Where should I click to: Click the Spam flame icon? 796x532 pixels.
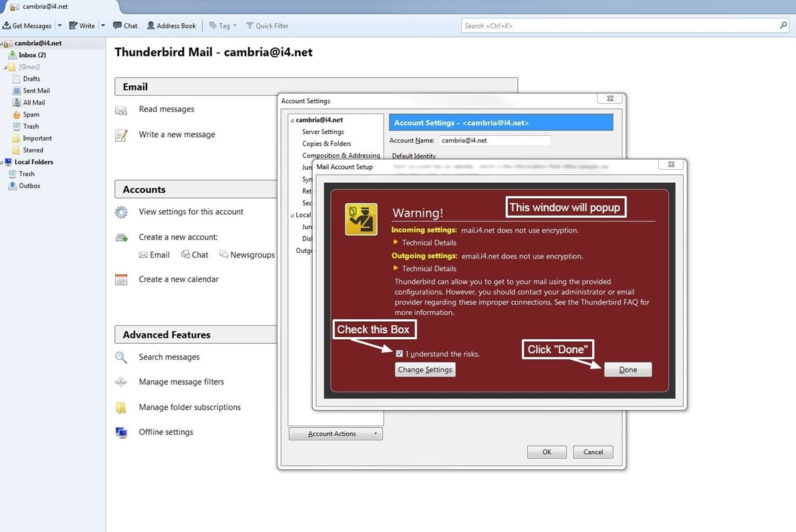pyautogui.click(x=17, y=114)
